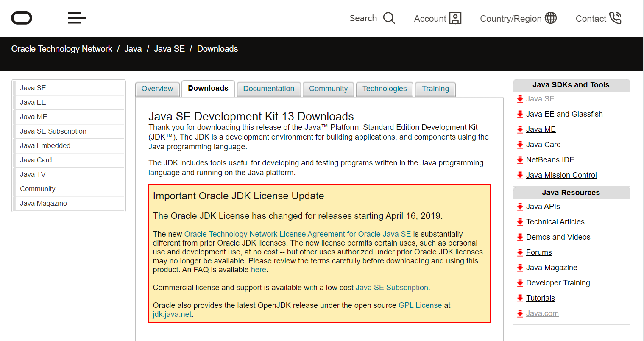Viewport: 644px width, 341px height.
Task: Click the Account text label in header
Action: 430,19
